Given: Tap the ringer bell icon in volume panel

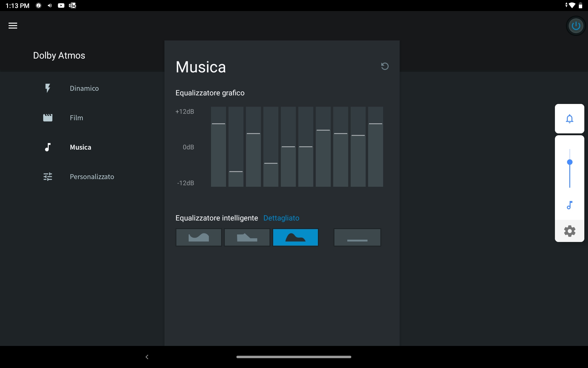Looking at the screenshot, I should [x=569, y=119].
